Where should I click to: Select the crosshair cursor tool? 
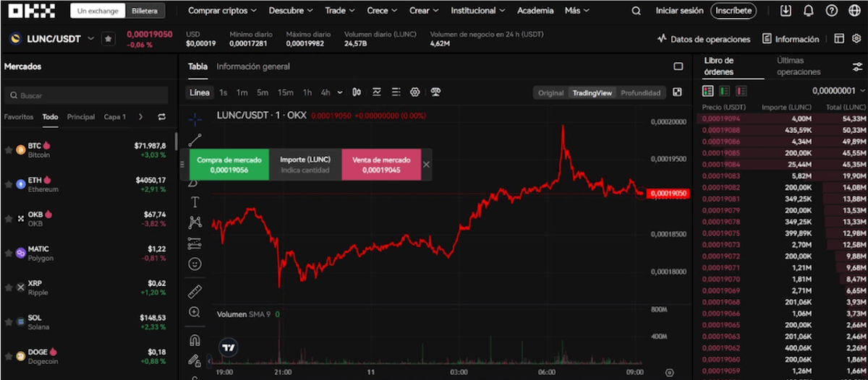[195, 119]
